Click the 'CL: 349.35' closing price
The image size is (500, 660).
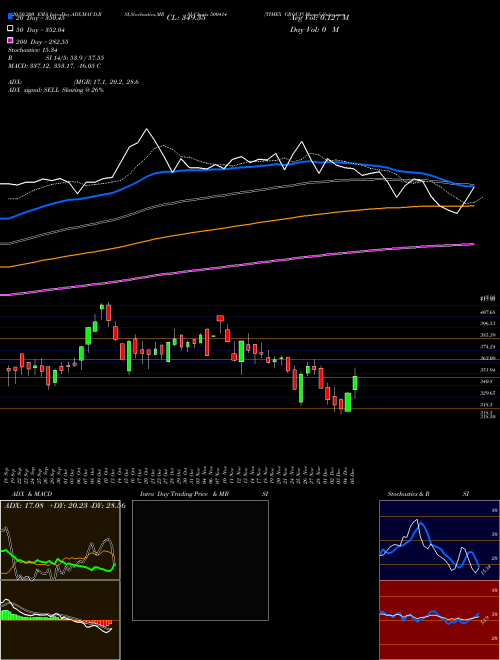[186, 18]
